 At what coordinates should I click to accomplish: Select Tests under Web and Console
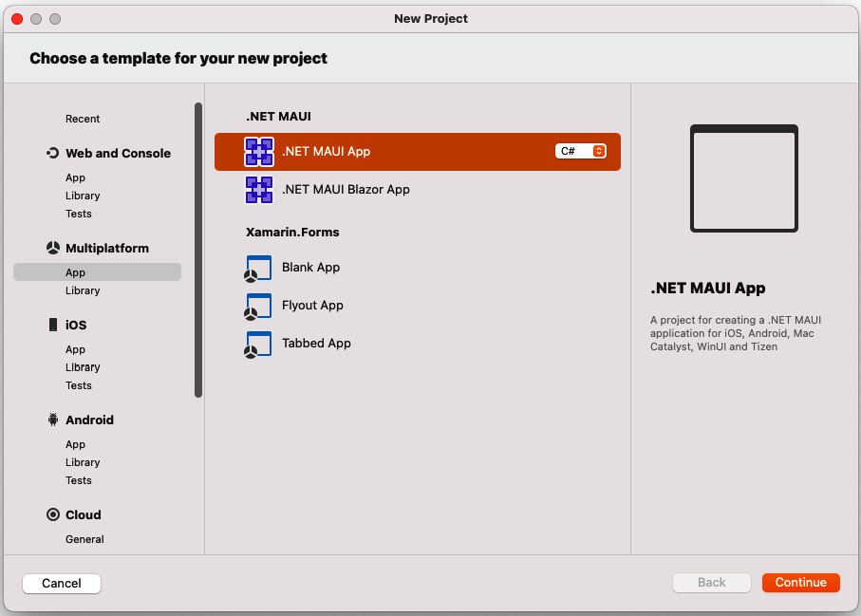79,214
